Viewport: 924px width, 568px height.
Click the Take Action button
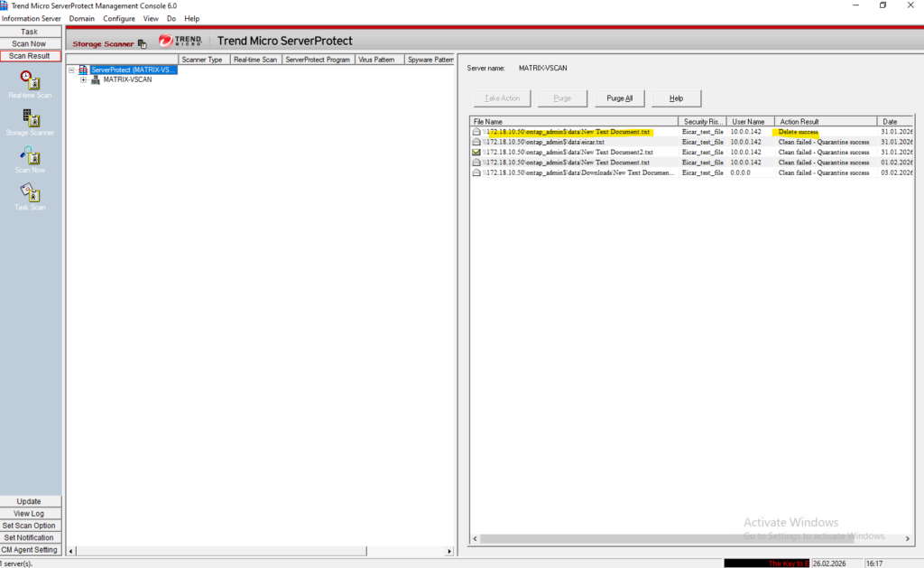[502, 98]
